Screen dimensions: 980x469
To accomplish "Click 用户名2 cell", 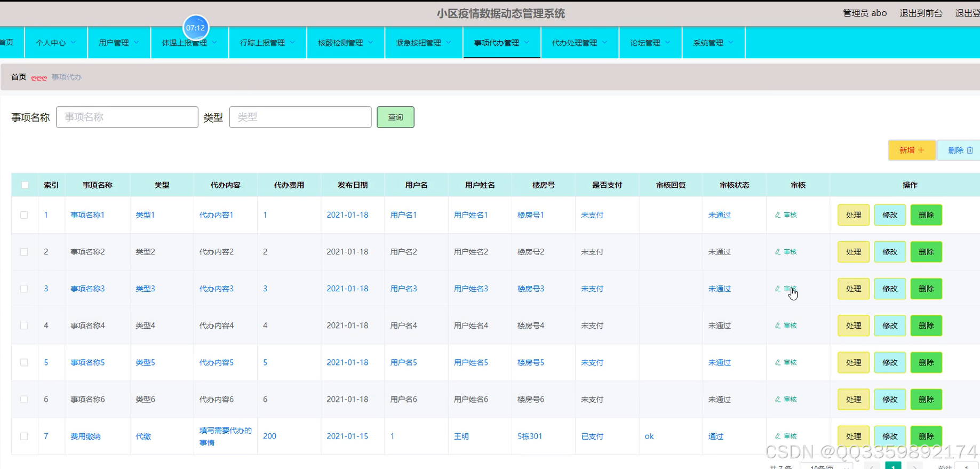I will click(x=403, y=252).
